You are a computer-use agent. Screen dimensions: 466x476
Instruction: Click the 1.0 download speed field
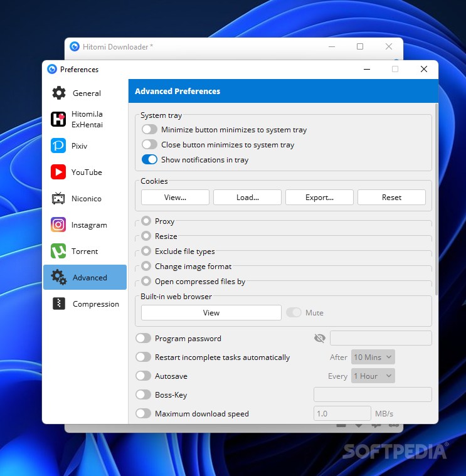(x=342, y=413)
